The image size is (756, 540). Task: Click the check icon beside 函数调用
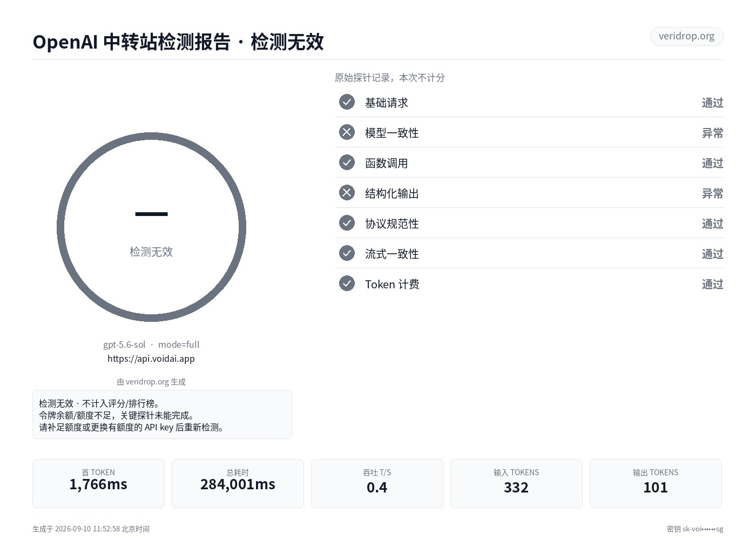347,163
